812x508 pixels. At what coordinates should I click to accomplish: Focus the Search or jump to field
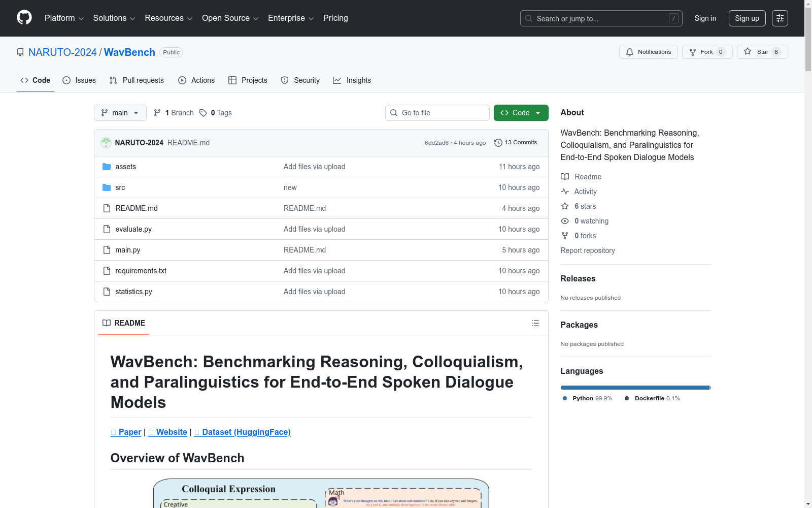click(x=601, y=18)
